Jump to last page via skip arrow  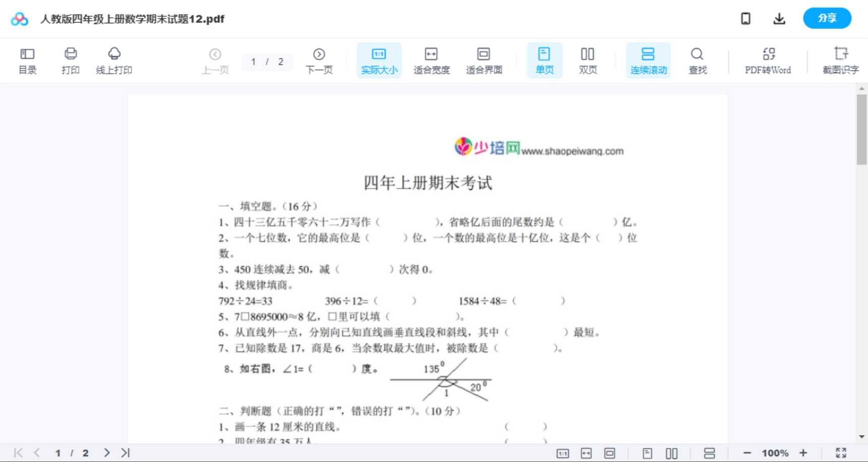(125, 452)
